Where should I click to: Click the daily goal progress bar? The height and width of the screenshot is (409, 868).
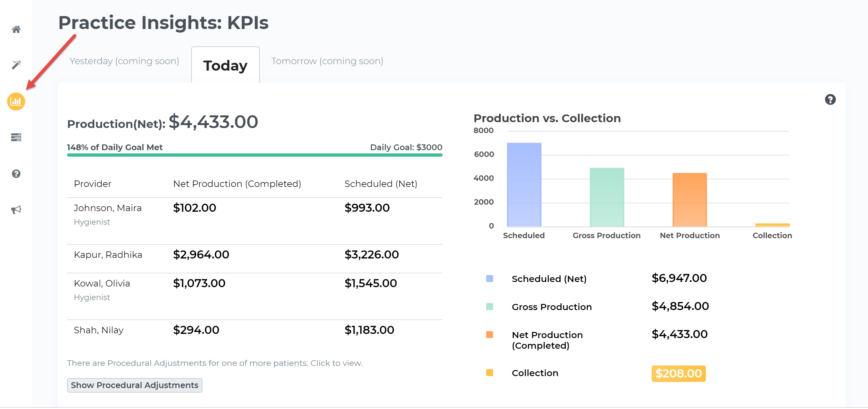[x=254, y=155]
